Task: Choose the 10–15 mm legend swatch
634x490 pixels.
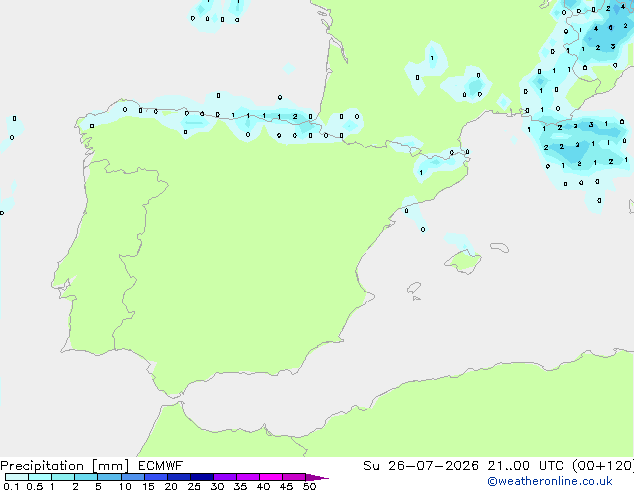Action: [132, 477]
